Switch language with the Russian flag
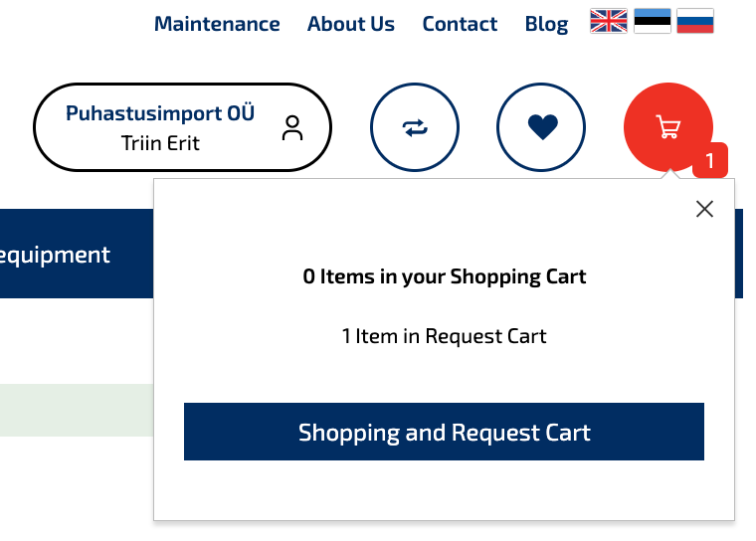This screenshot has width=756, height=541. coord(694,21)
